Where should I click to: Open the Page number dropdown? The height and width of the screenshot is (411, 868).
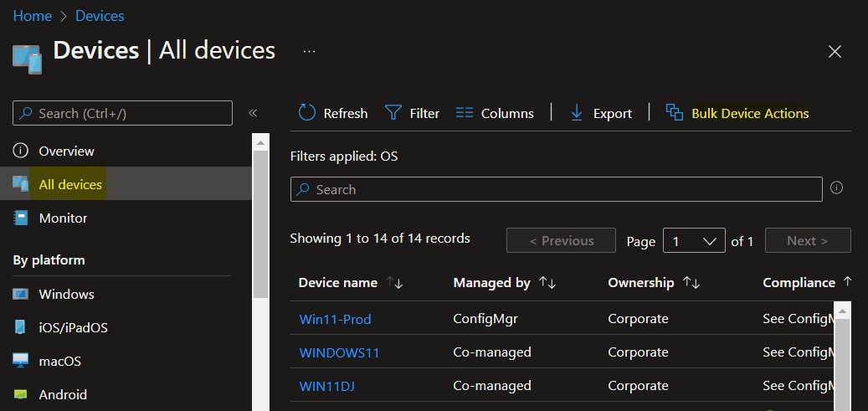pos(694,240)
